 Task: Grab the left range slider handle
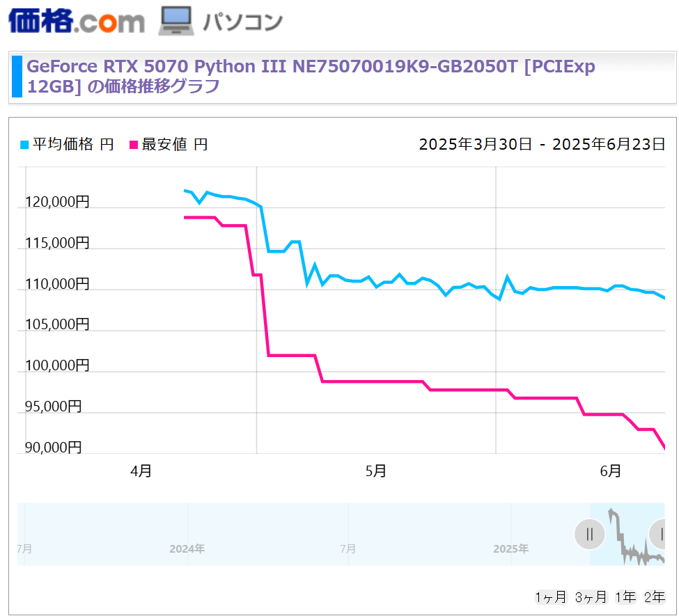click(x=589, y=534)
